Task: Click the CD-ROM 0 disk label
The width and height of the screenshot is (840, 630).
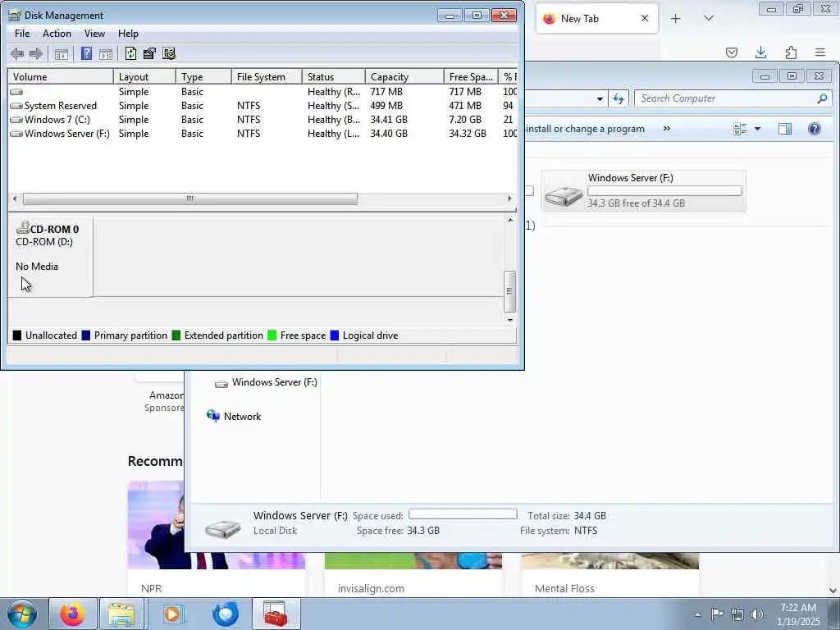Action: tap(54, 230)
